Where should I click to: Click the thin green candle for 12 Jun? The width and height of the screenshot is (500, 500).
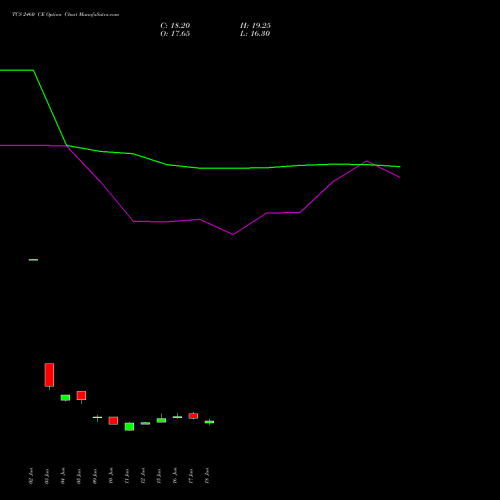click(145, 423)
